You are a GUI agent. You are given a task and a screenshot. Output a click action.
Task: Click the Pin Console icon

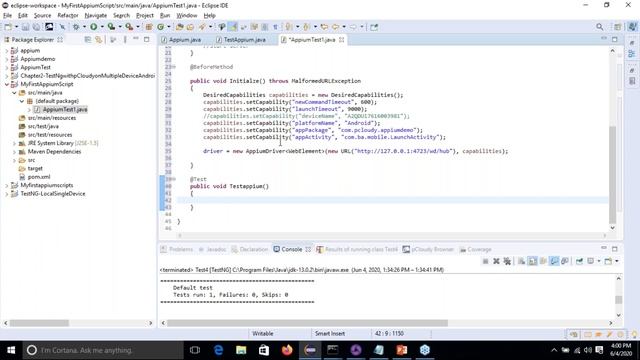[x=579, y=261]
